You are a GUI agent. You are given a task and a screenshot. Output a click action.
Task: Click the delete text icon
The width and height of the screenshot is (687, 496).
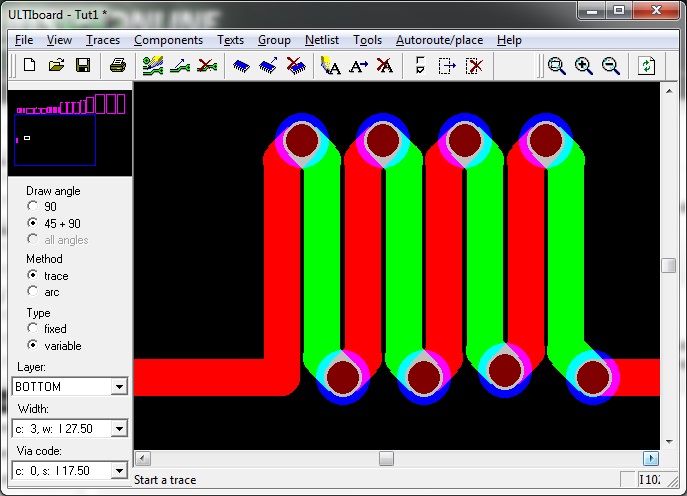385,66
